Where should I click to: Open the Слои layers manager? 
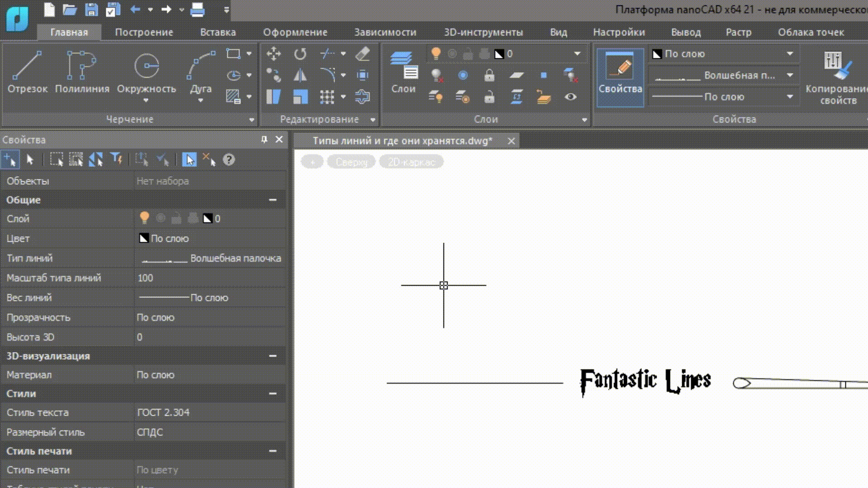click(x=403, y=71)
